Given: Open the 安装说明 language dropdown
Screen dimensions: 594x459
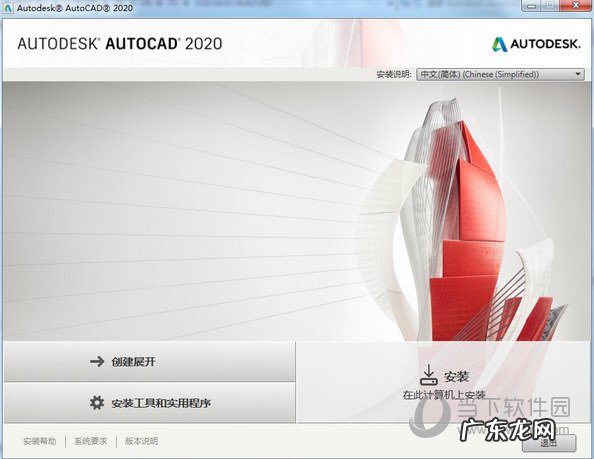Looking at the screenshot, I should (500, 74).
